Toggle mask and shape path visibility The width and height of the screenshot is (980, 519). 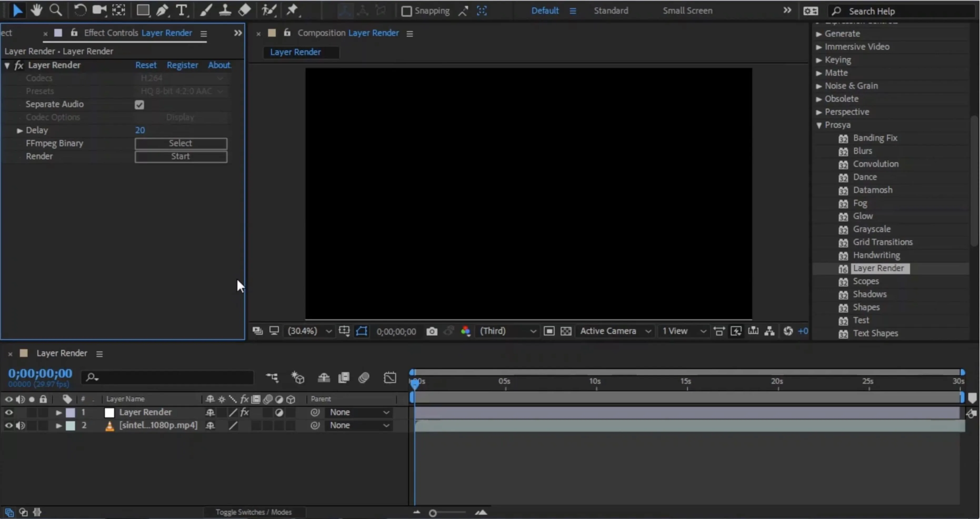click(361, 331)
